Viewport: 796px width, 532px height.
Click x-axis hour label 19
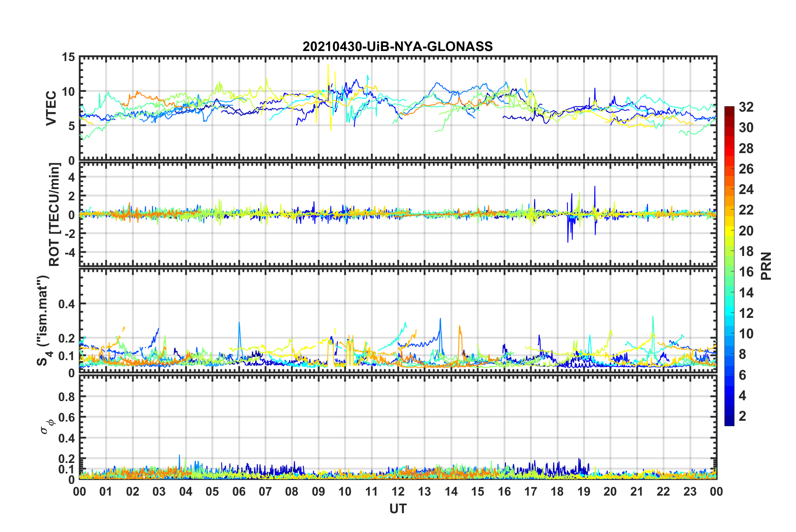coord(584,491)
